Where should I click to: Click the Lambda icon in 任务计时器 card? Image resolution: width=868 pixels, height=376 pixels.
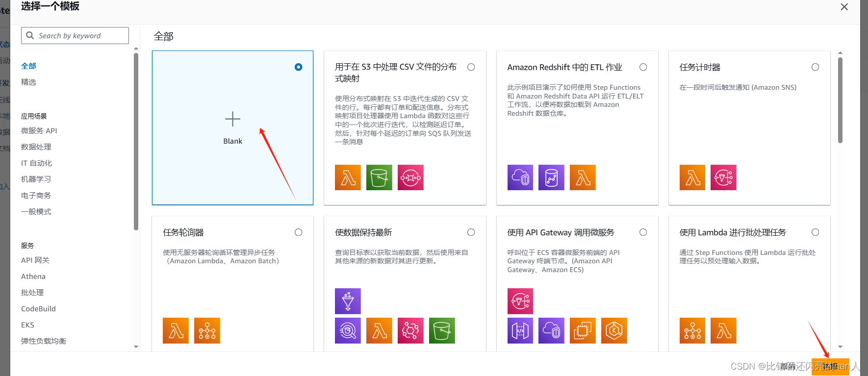click(692, 177)
